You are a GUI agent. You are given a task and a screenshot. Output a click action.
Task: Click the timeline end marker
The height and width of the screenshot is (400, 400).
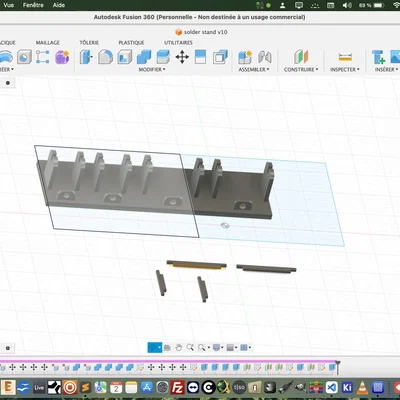pyautogui.click(x=338, y=366)
